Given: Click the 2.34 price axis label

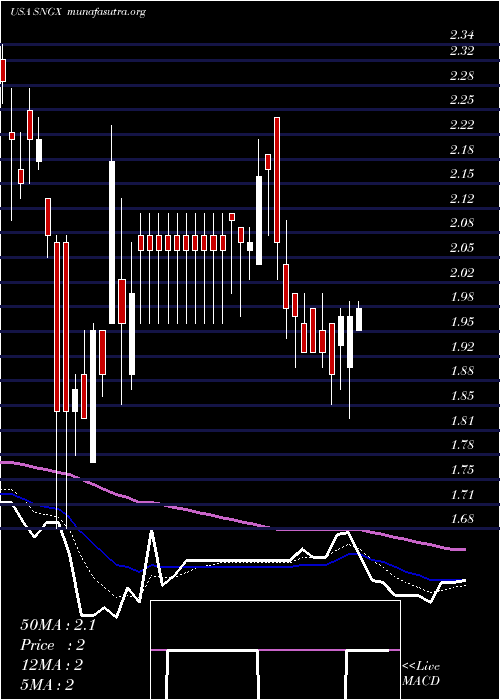Looking at the screenshot, I should 462,35.
